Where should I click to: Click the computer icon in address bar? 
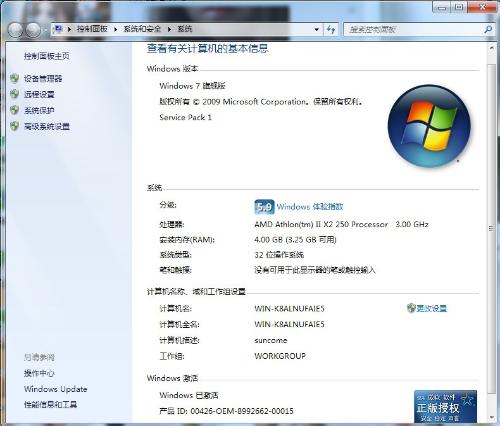click(x=58, y=29)
